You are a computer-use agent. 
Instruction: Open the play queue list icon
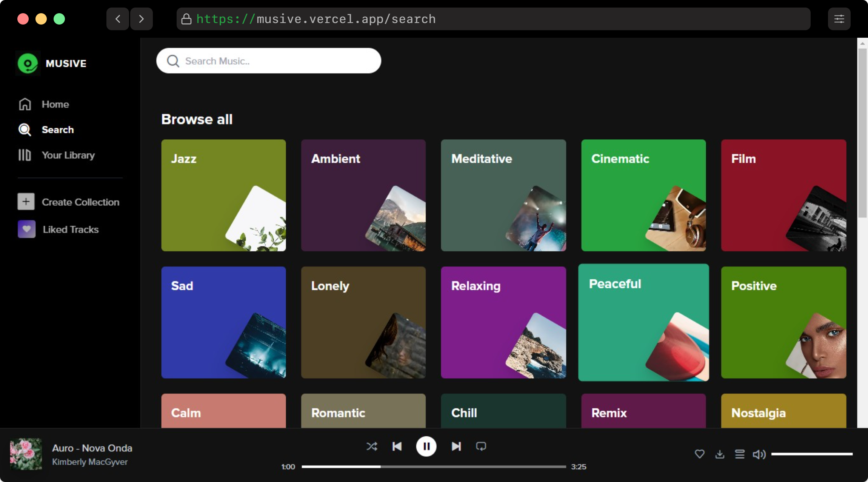tap(740, 454)
